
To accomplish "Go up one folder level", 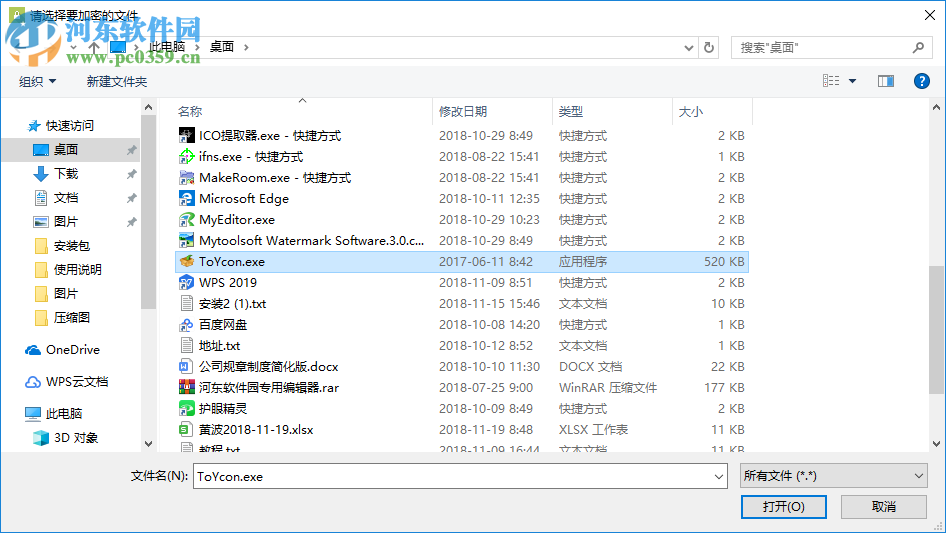I will click(94, 47).
